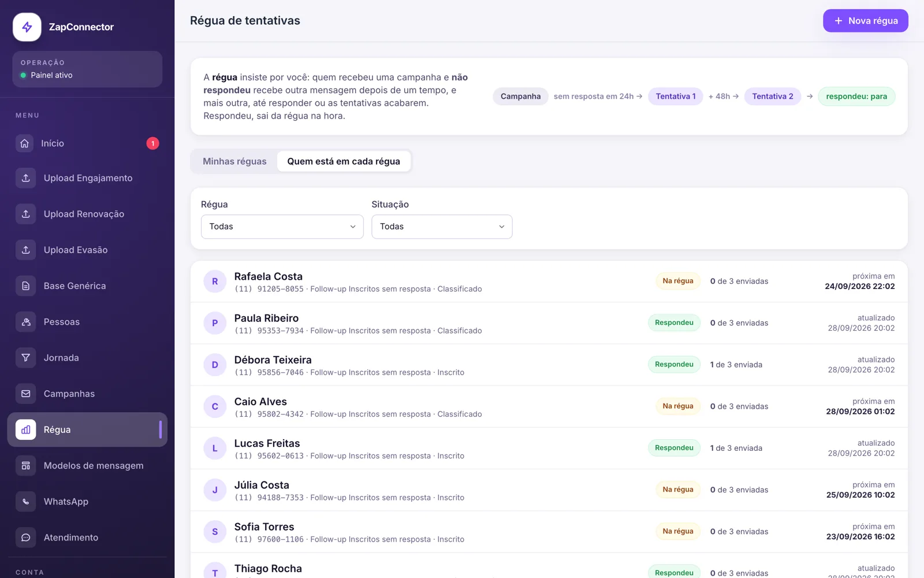Click Lucas Freitas's Respondeu status badge
The width and height of the screenshot is (924, 578).
674,448
